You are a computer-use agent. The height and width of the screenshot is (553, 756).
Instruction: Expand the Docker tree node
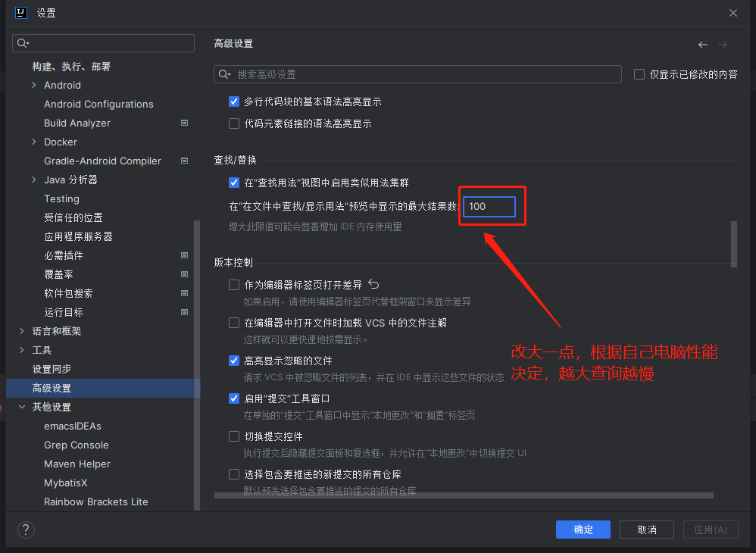tap(33, 142)
